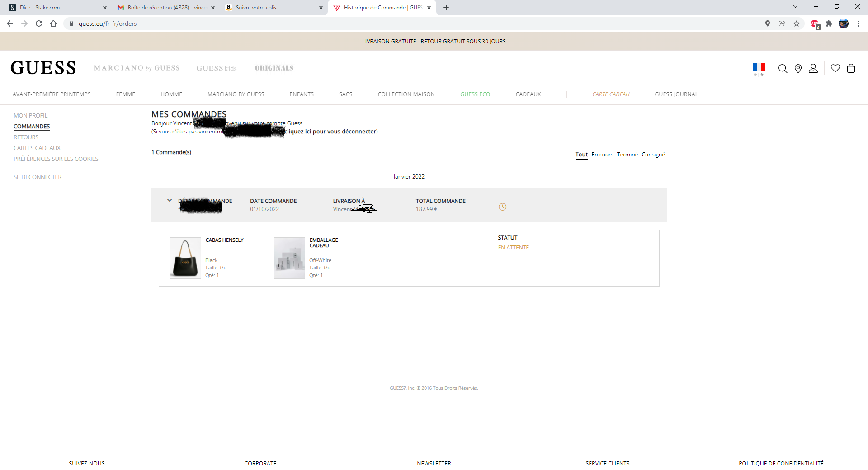Image resolution: width=868 pixels, height=470 pixels.
Task: Close the Historique de Commande tab
Action: [429, 8]
